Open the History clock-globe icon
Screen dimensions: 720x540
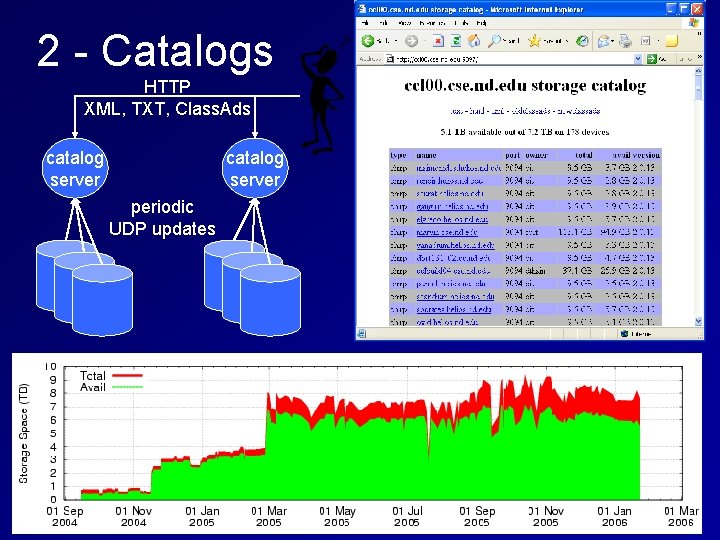[582, 41]
